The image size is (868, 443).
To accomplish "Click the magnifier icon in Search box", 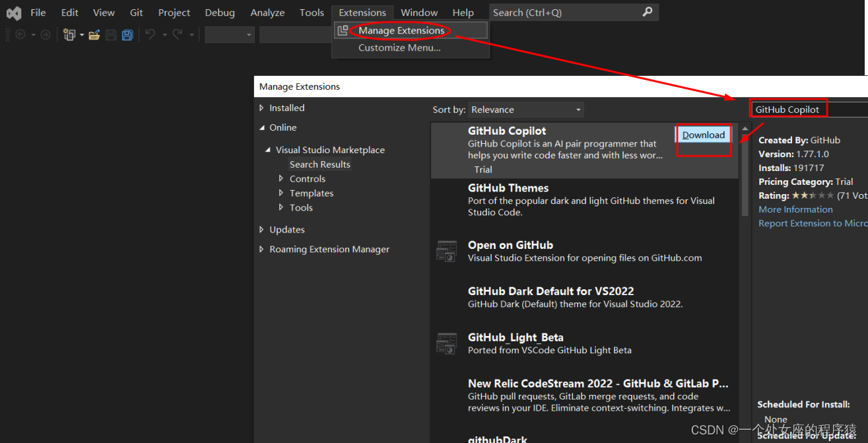I will coord(648,12).
